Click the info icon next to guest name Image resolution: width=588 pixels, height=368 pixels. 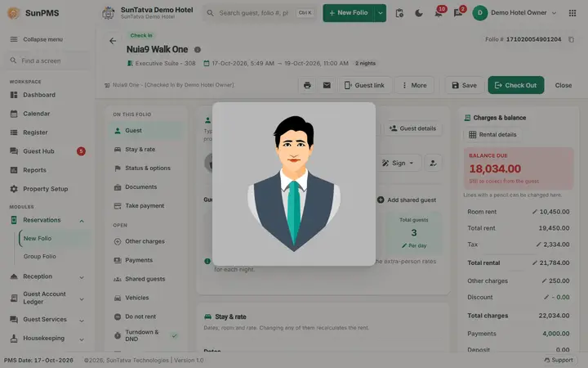point(198,50)
